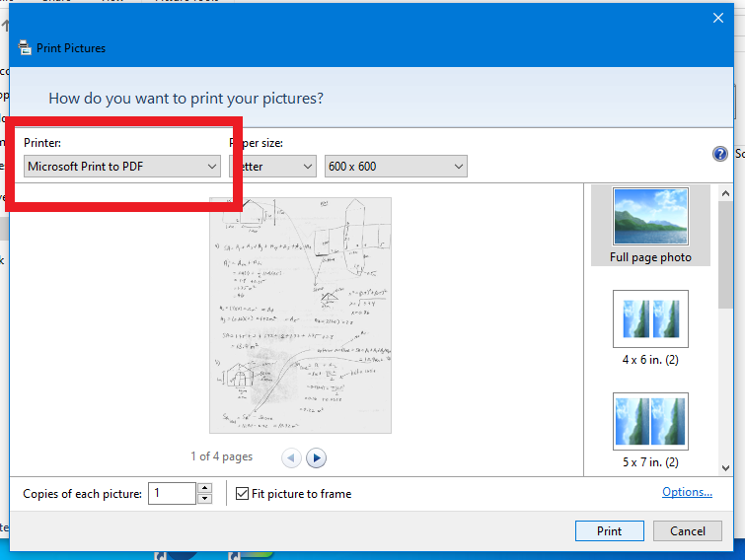Click the Print Pictures printer icon in the title bar
745x560 pixels.
click(25, 47)
